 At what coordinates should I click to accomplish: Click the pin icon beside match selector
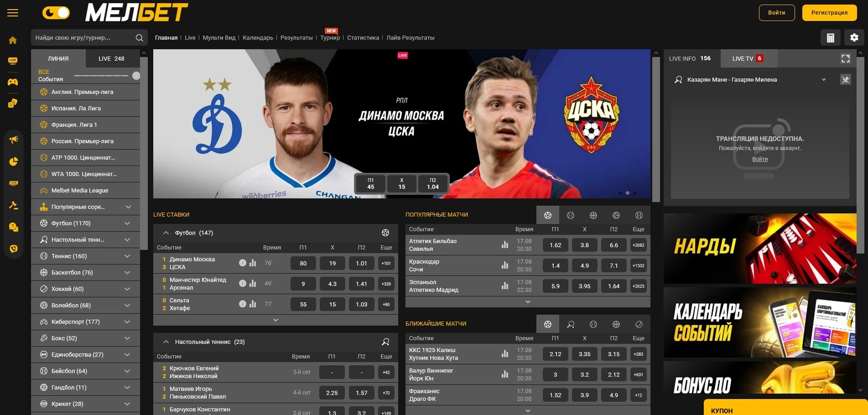tap(845, 80)
